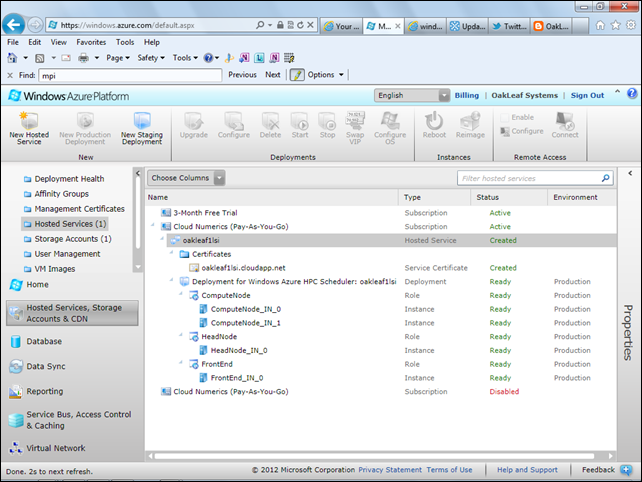Viewport: 642px width, 482px height.
Task: Click the Sign Out link
Action: 587,95
